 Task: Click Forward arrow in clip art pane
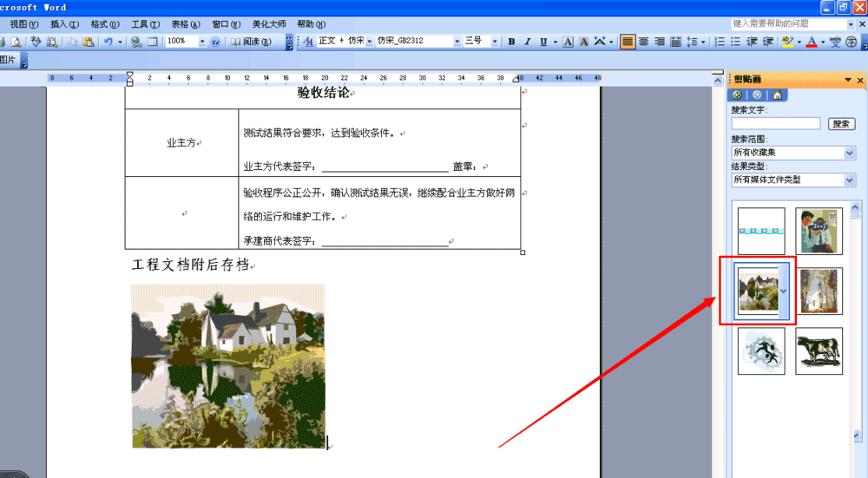pyautogui.click(x=757, y=95)
